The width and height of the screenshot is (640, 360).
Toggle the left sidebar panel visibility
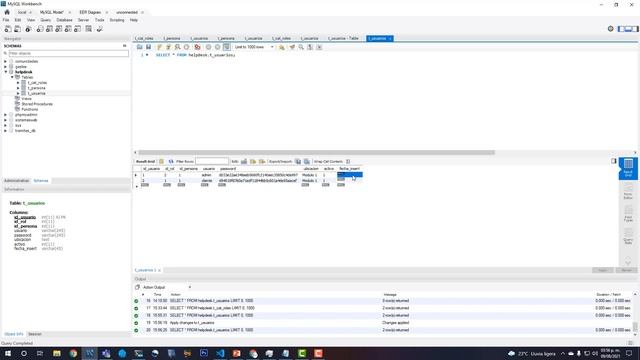click(x=622, y=29)
